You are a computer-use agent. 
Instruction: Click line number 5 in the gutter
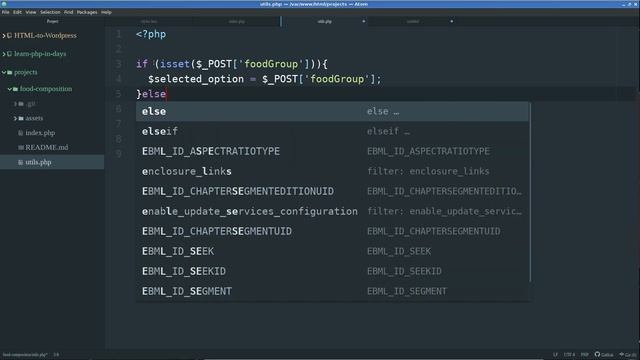click(118, 94)
